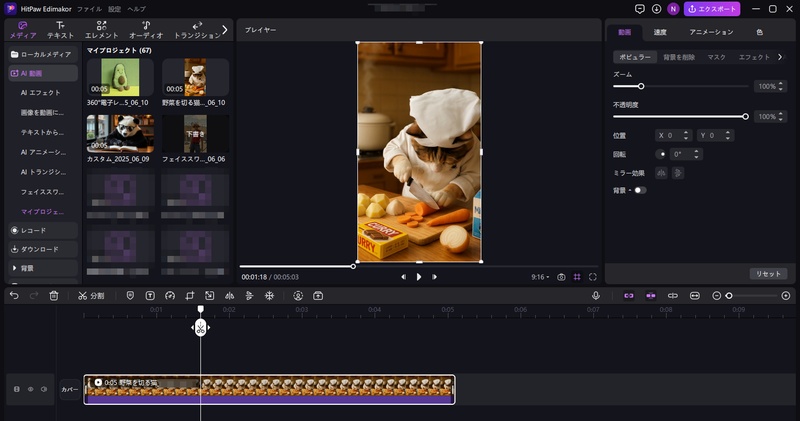Click the リセット button
The height and width of the screenshot is (421, 800).
tap(767, 273)
